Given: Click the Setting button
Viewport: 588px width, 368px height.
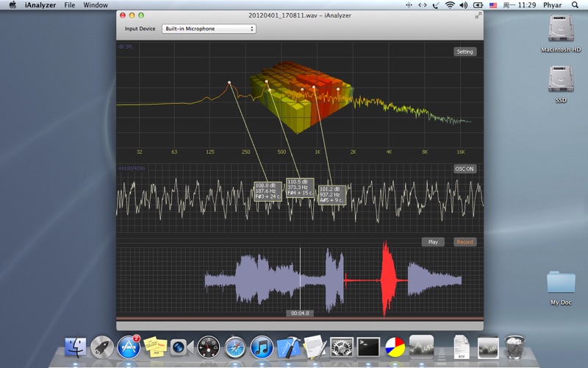Looking at the screenshot, I should 465,52.
